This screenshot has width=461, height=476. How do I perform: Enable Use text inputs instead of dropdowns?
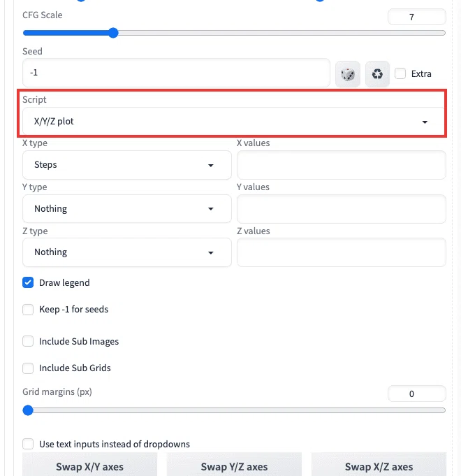[x=28, y=444]
